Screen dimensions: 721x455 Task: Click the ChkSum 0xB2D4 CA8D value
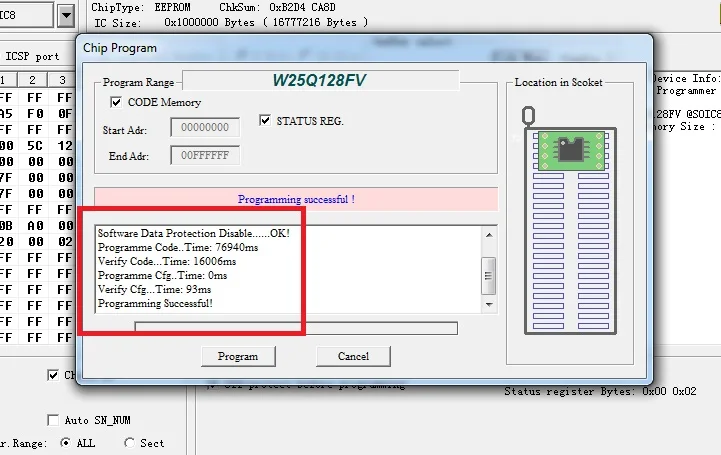point(302,7)
